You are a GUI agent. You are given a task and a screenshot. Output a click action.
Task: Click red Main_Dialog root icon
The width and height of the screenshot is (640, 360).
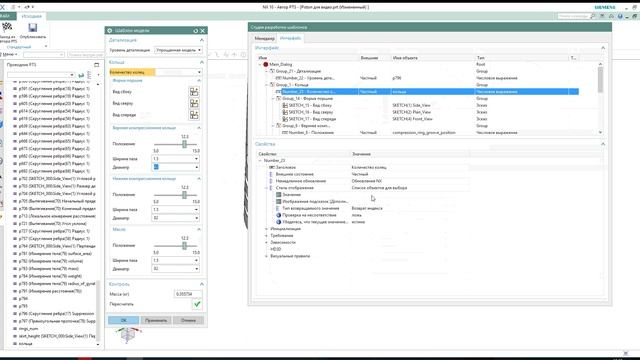265,64
